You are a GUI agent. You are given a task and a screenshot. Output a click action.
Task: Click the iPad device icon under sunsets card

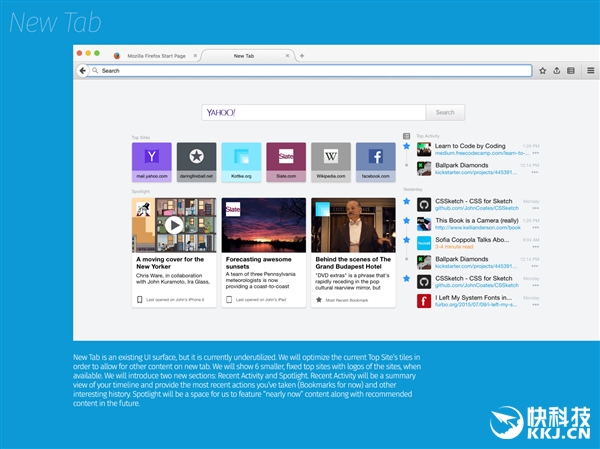[229, 299]
